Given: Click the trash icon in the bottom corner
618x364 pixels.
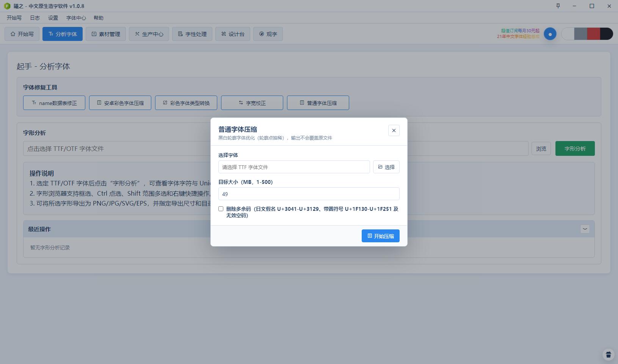Looking at the screenshot, I should click(x=608, y=355).
